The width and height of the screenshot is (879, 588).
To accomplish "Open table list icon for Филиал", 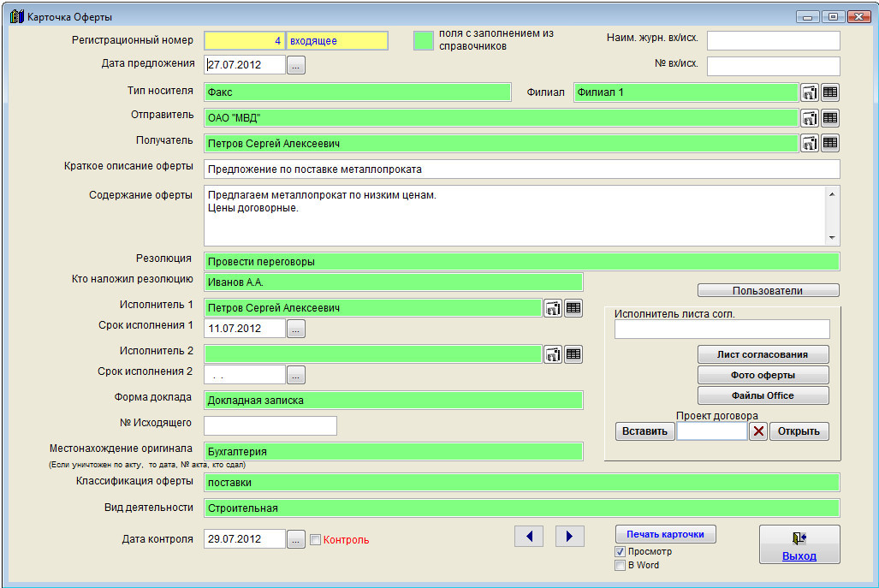I will tap(830, 92).
